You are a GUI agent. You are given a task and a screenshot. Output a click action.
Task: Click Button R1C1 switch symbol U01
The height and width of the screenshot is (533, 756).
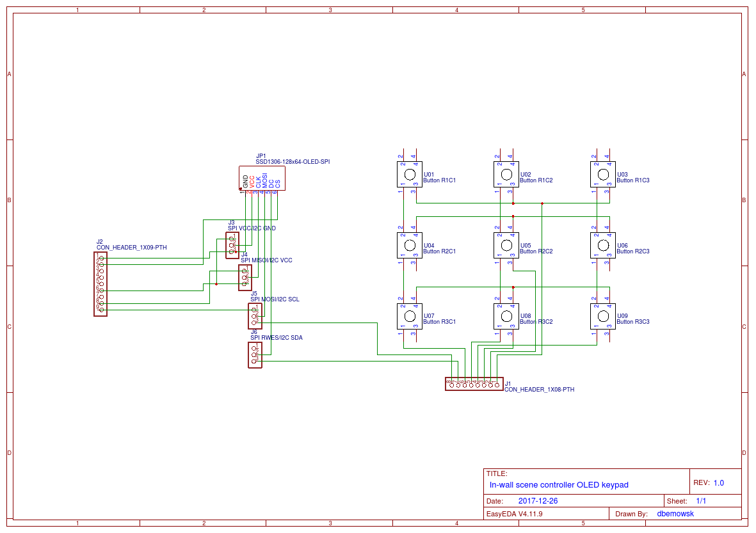(408, 173)
